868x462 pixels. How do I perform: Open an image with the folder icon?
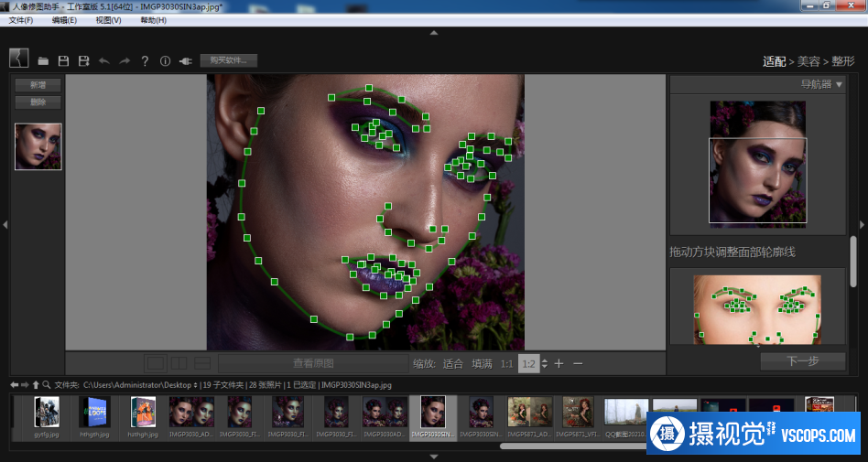click(x=43, y=61)
